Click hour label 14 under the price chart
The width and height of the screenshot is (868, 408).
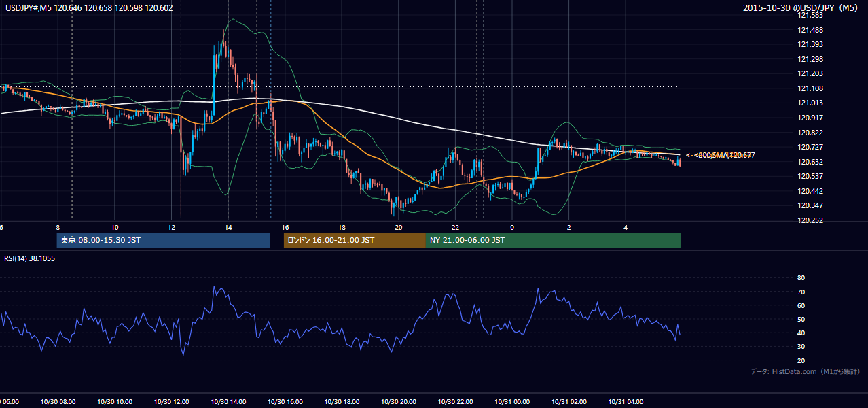pos(228,227)
